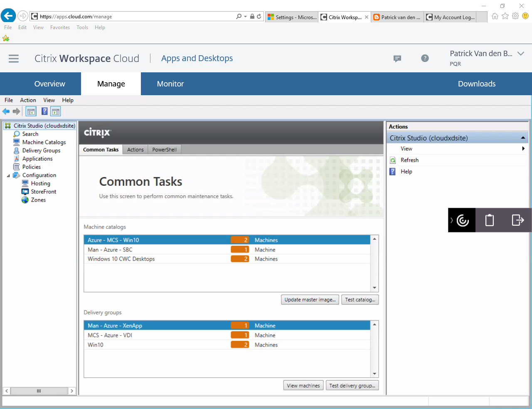532x409 pixels.
Task: Open the PowerShell tab in Studio
Action: click(x=165, y=150)
